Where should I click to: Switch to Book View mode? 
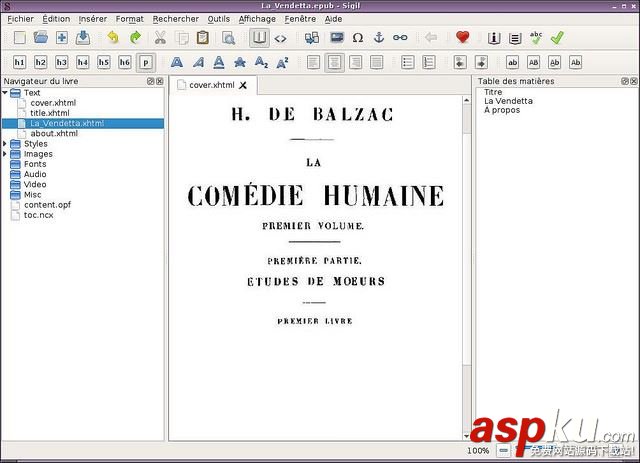pos(259,38)
